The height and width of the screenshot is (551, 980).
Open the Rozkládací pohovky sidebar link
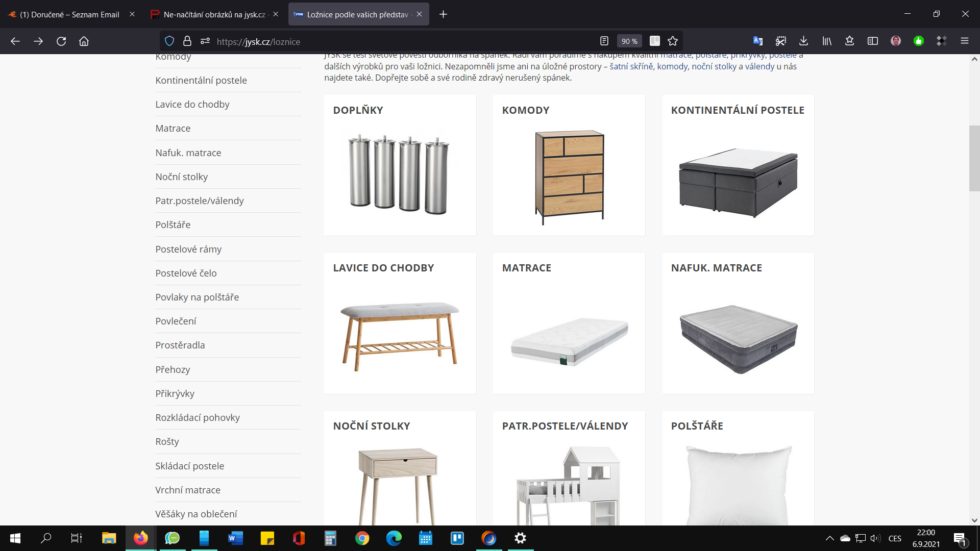198,417
